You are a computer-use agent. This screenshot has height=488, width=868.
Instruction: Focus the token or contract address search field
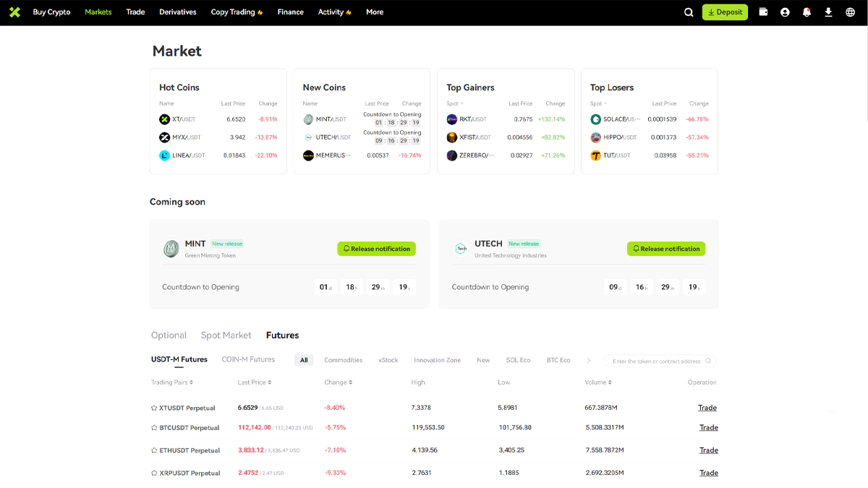pos(656,361)
